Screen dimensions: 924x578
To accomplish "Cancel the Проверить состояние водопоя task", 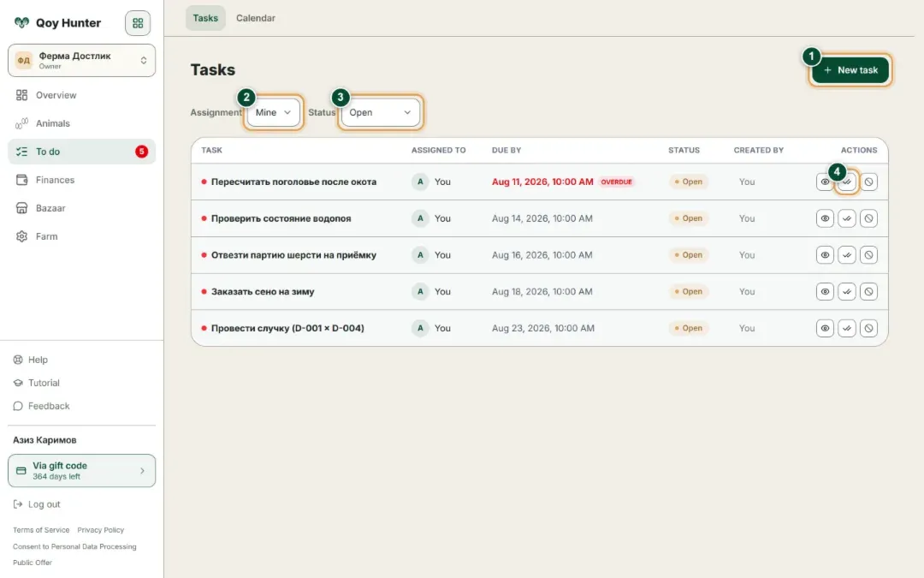I will (x=868, y=218).
